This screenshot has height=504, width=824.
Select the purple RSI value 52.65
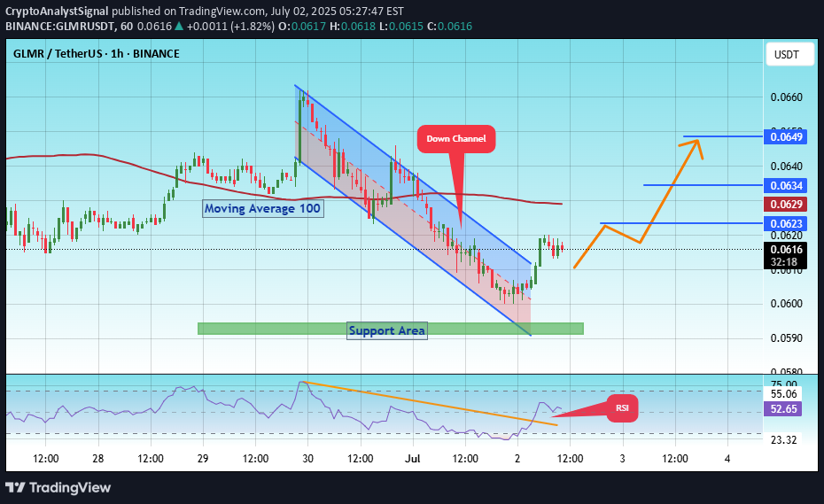click(783, 409)
